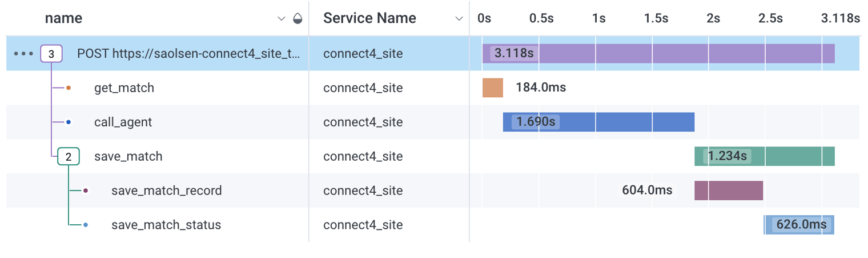The height and width of the screenshot is (258, 868).
Task: Click the maroon dot beside save_match_record
Action: [86, 190]
